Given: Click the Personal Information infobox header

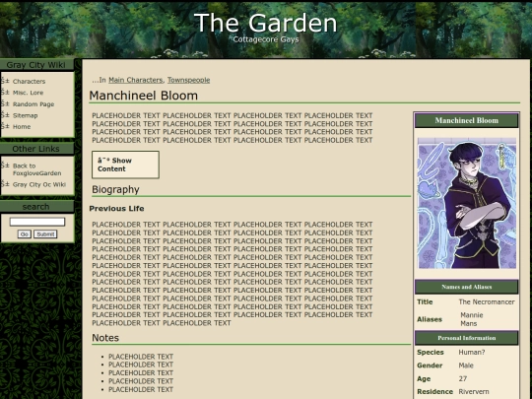Looking at the screenshot, I should coord(467,338).
